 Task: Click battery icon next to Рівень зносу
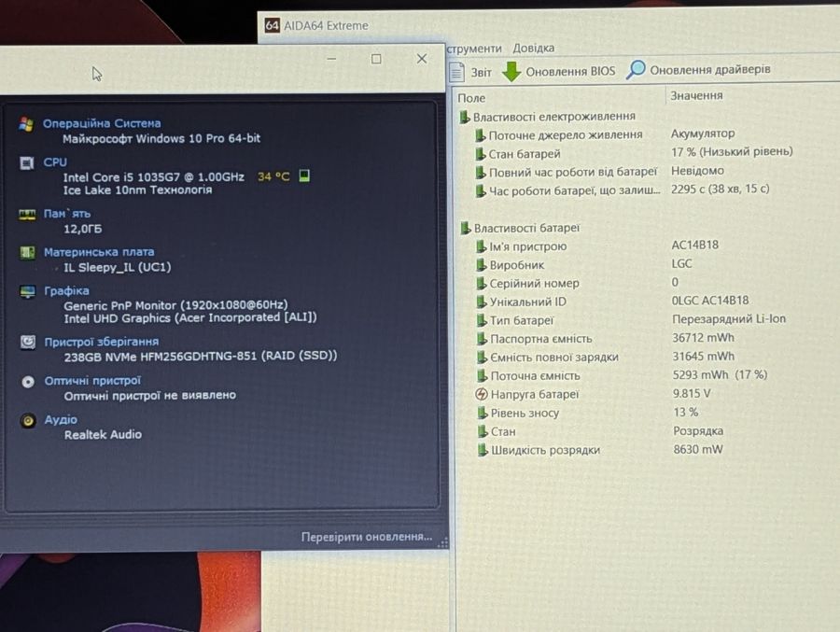(x=483, y=413)
